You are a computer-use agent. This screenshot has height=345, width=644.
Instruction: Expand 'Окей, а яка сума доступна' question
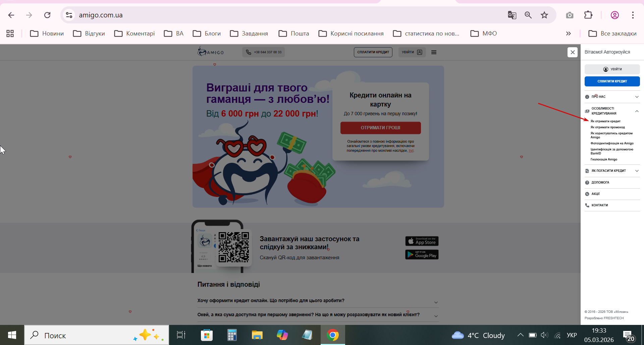318,315
